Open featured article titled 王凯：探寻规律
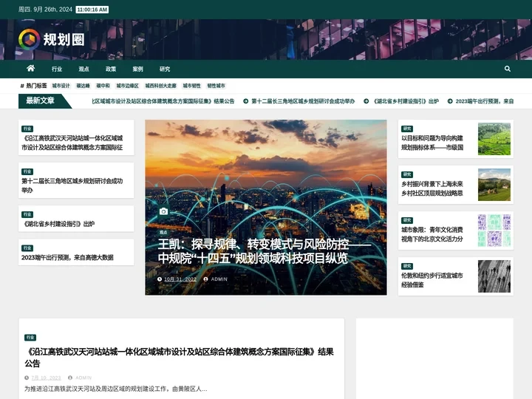Image resolution: width=532 pixels, height=399 pixels. click(265, 251)
